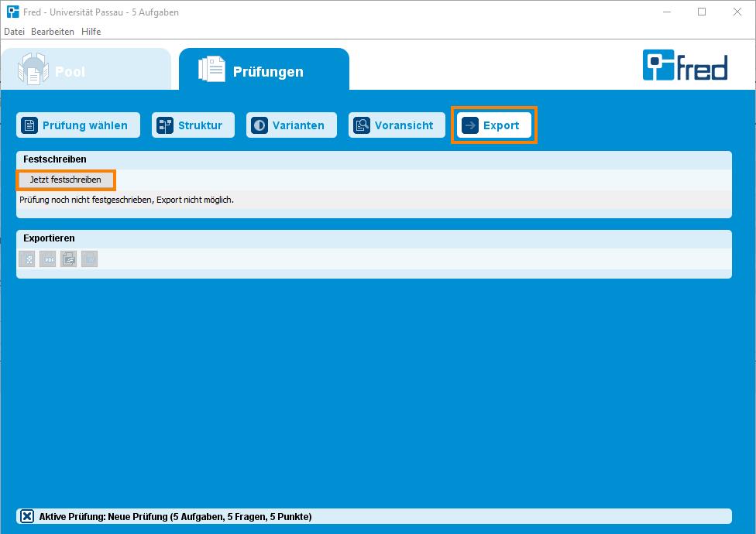Open the Varianten section

[x=292, y=125]
